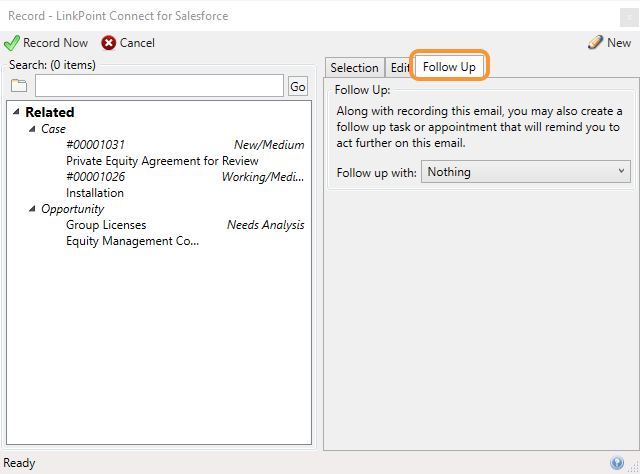
Task: Click the New button text
Action: pyautogui.click(x=619, y=42)
